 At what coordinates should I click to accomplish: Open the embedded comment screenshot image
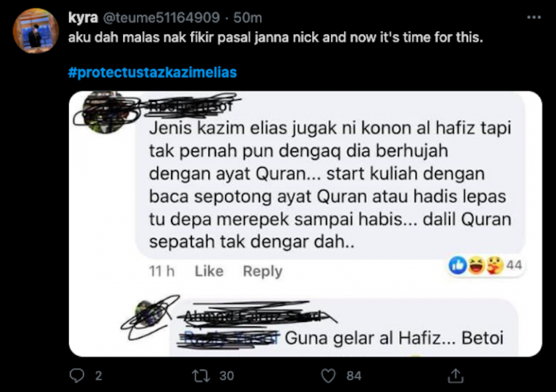tap(306, 223)
